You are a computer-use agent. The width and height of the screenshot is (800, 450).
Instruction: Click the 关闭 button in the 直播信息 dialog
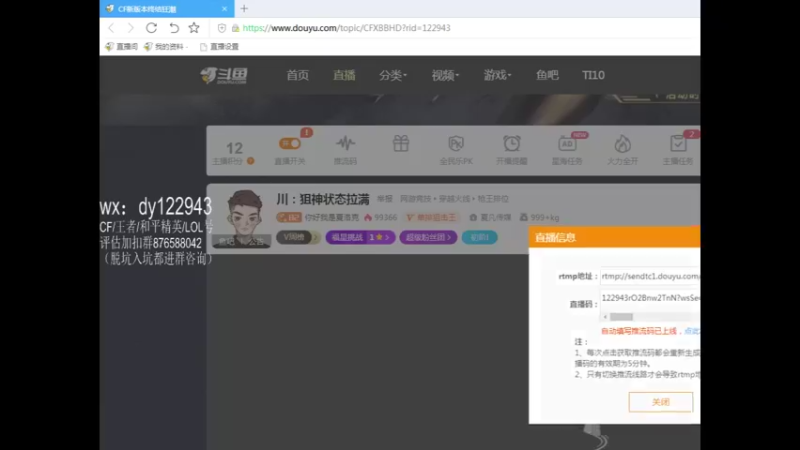(661, 402)
